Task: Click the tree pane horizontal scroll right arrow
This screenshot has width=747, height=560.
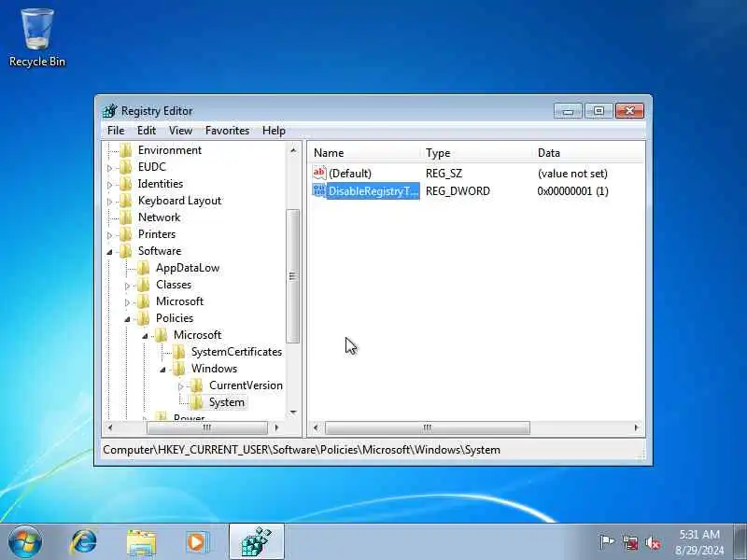Action: tap(276, 427)
